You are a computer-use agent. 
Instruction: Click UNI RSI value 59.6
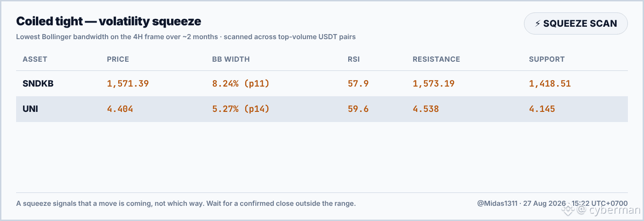(x=358, y=109)
